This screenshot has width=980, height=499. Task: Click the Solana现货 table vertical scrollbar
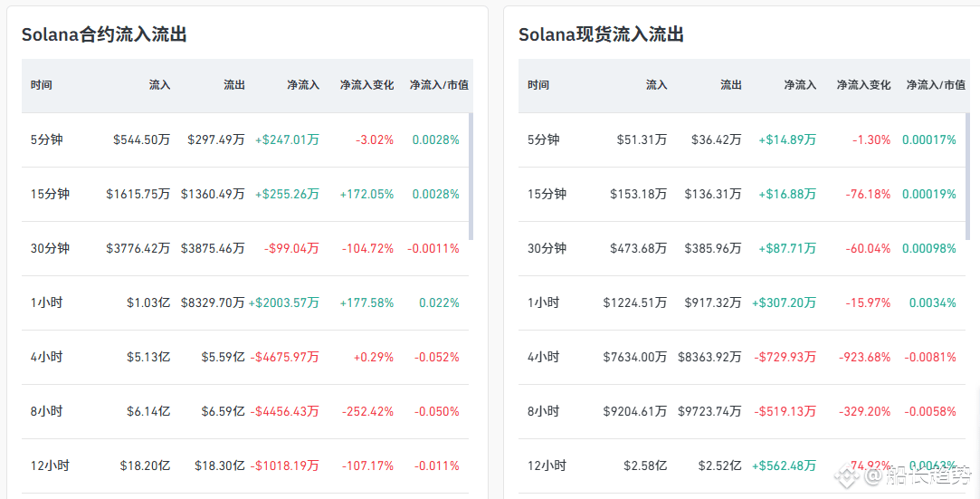968,177
